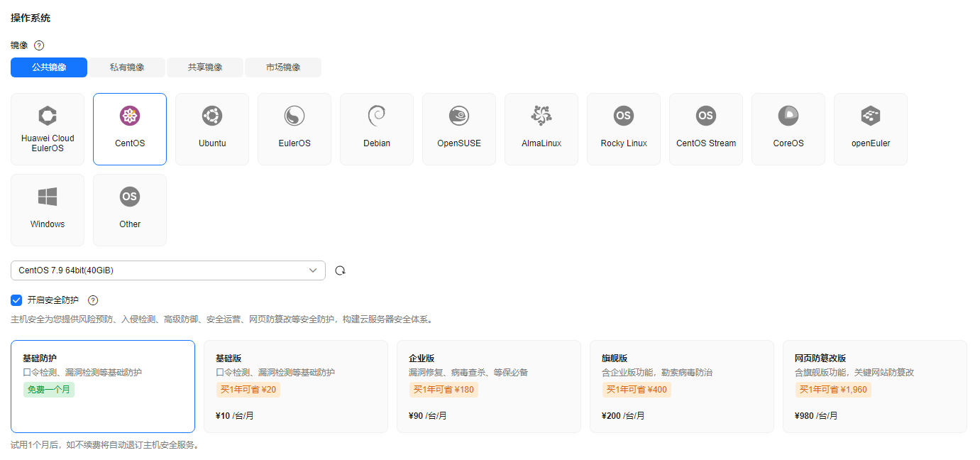This screenshot has height=460, width=980.
Task: Switch to the 私有镜像 tab
Action: (x=127, y=67)
